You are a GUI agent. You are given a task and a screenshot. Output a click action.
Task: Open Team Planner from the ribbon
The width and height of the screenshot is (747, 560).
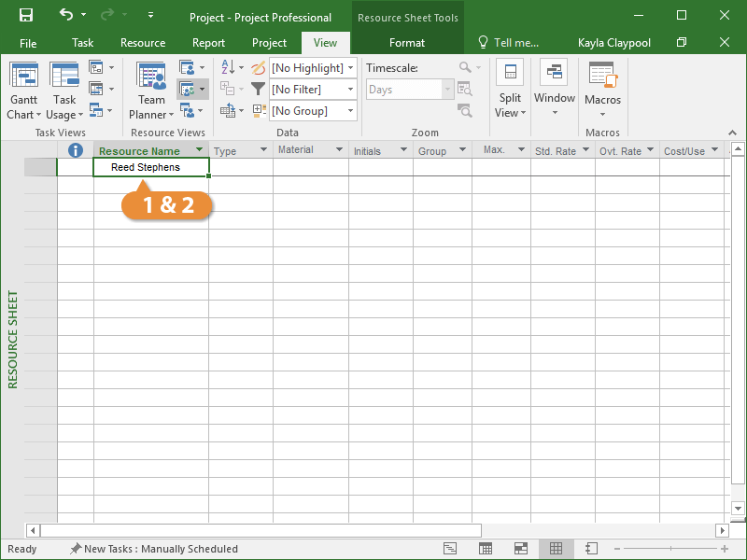151,91
